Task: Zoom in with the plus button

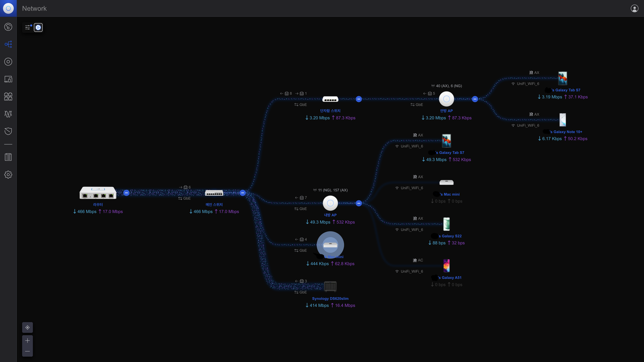Action: (28, 341)
